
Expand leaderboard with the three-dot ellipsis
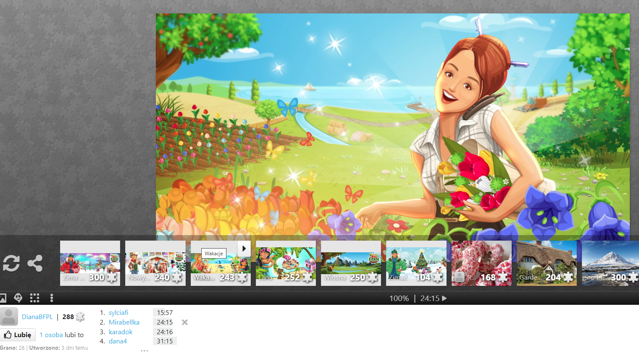coord(145,351)
